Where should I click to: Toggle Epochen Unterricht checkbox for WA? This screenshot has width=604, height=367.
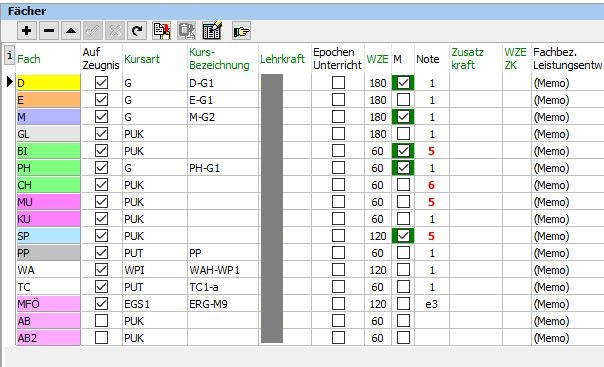click(338, 270)
